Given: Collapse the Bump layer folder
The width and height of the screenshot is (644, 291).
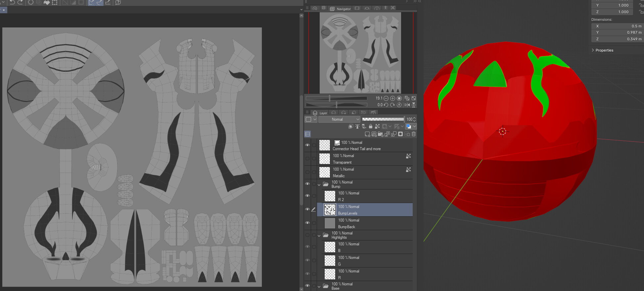Looking at the screenshot, I should (319, 185).
